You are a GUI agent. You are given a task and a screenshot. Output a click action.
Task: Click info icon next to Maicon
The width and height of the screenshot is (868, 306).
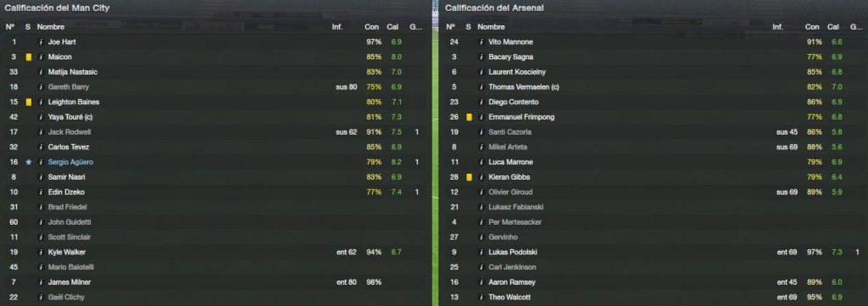coord(41,57)
